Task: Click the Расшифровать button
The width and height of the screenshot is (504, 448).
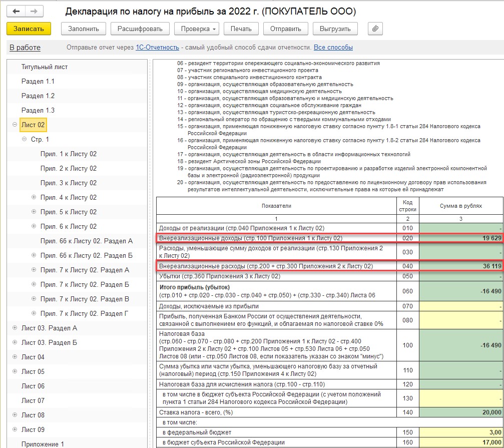Action: click(x=140, y=29)
